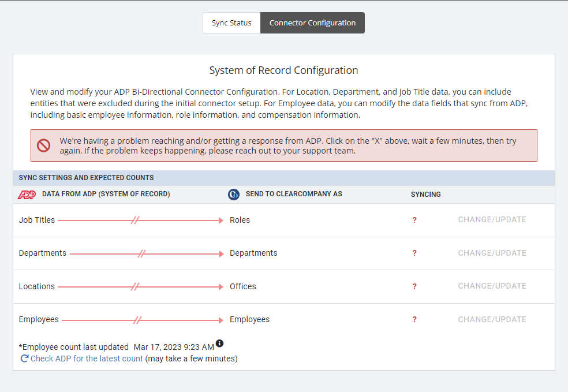
Task: Click the ADP error message text
Action: point(288,145)
